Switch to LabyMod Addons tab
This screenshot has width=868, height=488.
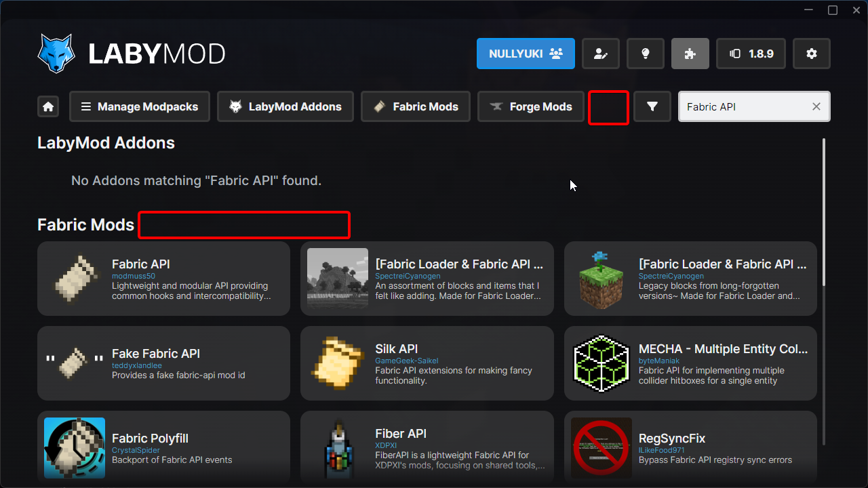(285, 106)
